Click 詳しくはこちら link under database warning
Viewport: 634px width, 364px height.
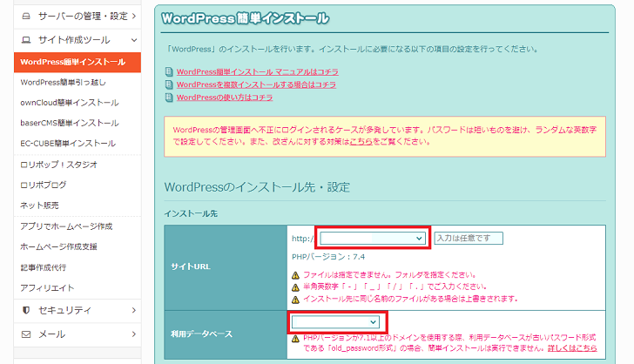572,347
